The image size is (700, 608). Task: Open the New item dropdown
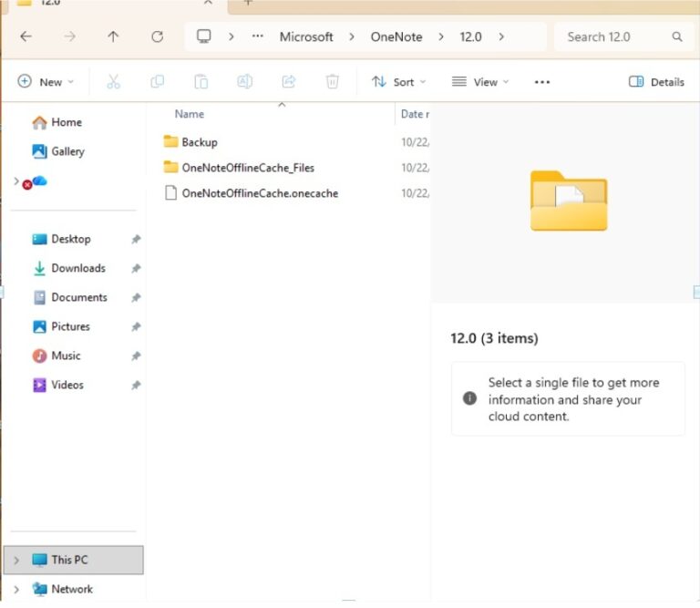46,82
